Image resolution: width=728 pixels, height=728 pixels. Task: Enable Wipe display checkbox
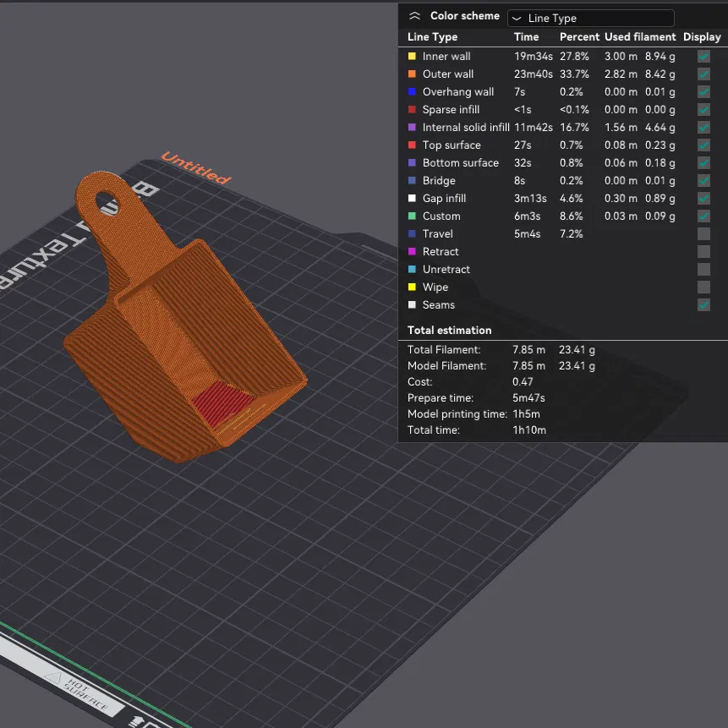pyautogui.click(x=703, y=287)
